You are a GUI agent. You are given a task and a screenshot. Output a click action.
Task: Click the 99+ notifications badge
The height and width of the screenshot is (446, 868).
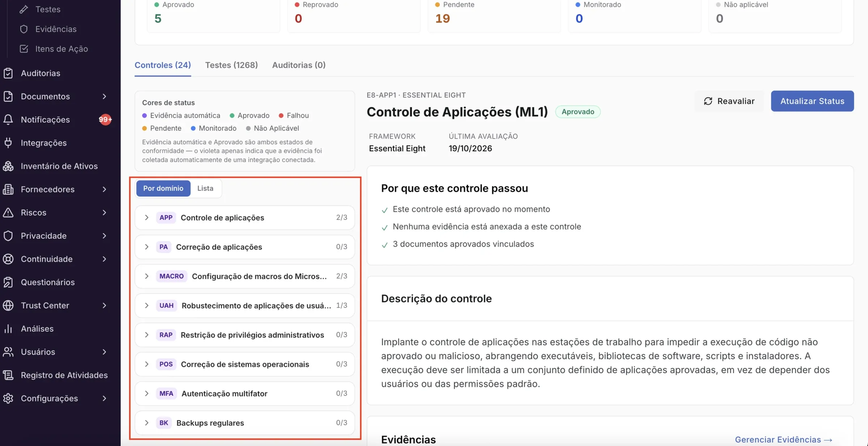pyautogui.click(x=105, y=119)
